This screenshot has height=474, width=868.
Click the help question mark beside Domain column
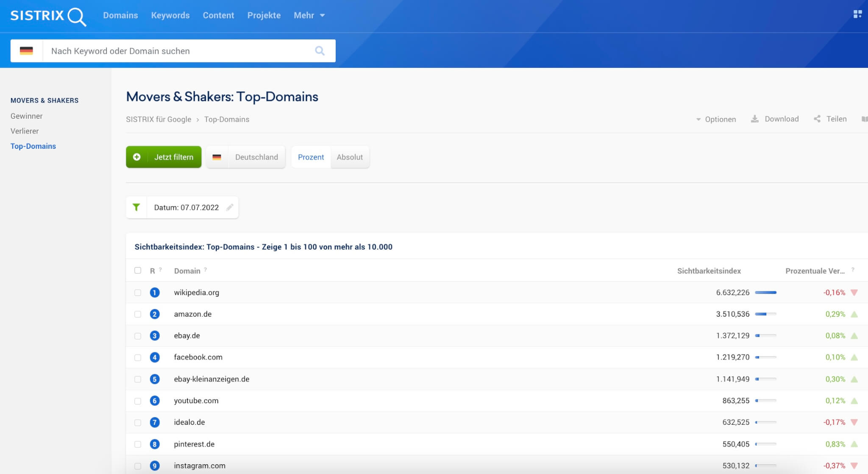tap(206, 269)
